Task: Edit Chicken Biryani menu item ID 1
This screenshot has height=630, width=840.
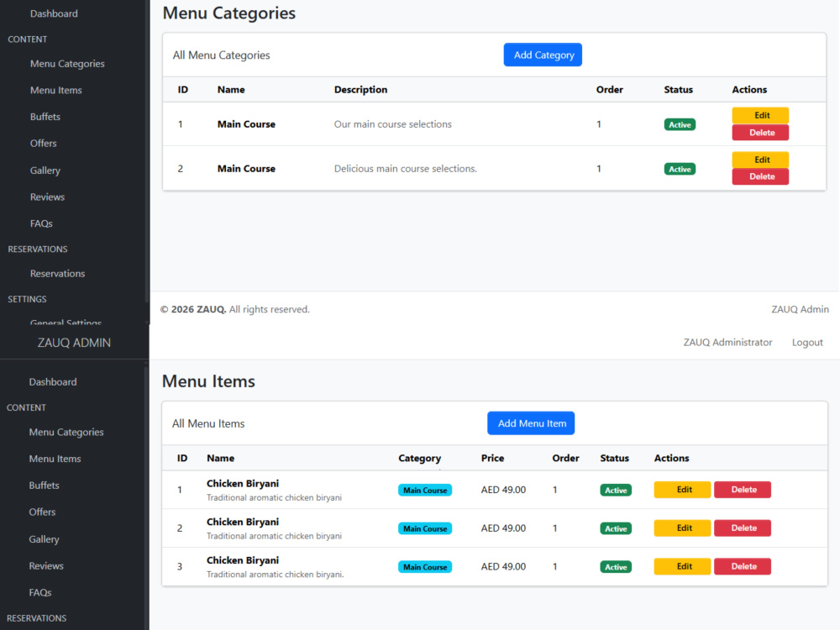Action: pyautogui.click(x=682, y=490)
